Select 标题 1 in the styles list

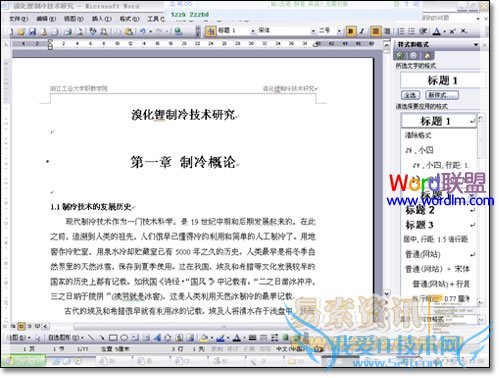[x=439, y=121]
